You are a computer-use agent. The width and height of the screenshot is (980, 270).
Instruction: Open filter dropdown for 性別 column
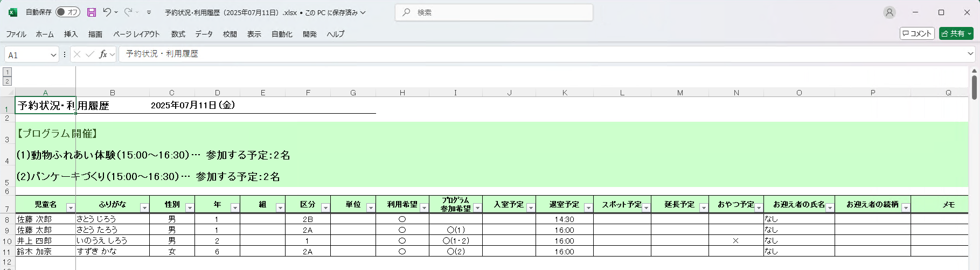[x=190, y=208]
